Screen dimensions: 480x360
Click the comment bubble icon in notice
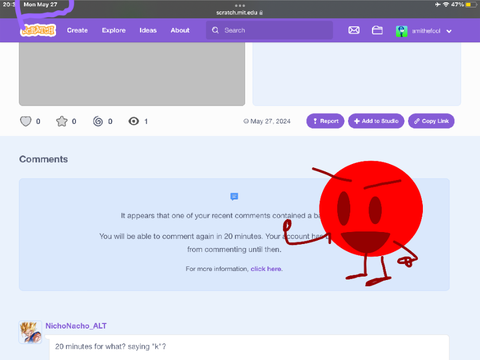pyautogui.click(x=234, y=196)
